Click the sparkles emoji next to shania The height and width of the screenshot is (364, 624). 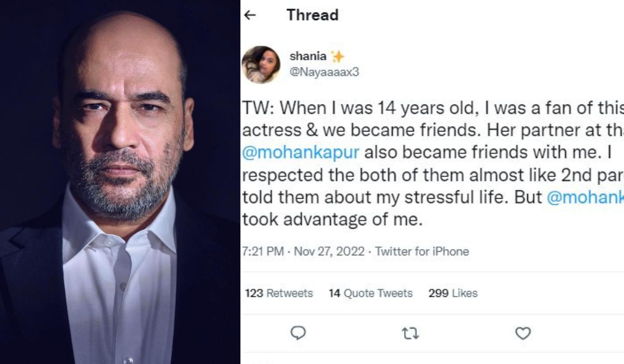[x=337, y=57]
